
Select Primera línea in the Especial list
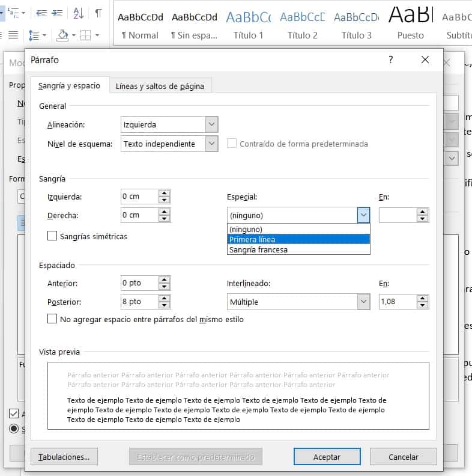pyautogui.click(x=298, y=239)
